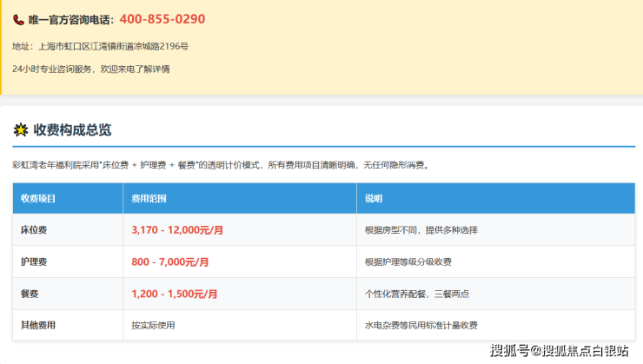Viewport: 643px width, 364px height.
Task: Click the 收费项目 column header
Action: (x=38, y=198)
